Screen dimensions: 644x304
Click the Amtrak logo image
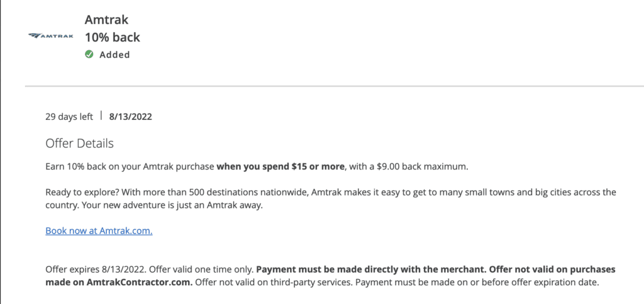coord(51,36)
